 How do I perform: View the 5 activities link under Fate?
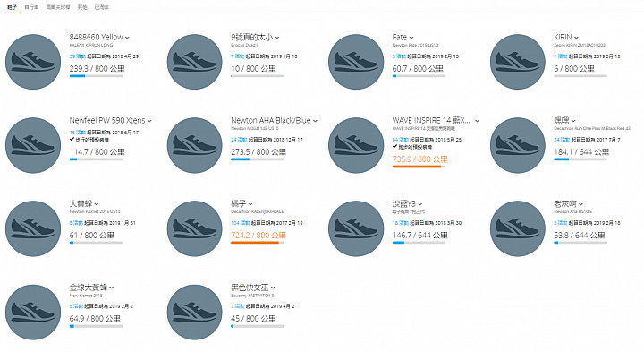click(399, 56)
